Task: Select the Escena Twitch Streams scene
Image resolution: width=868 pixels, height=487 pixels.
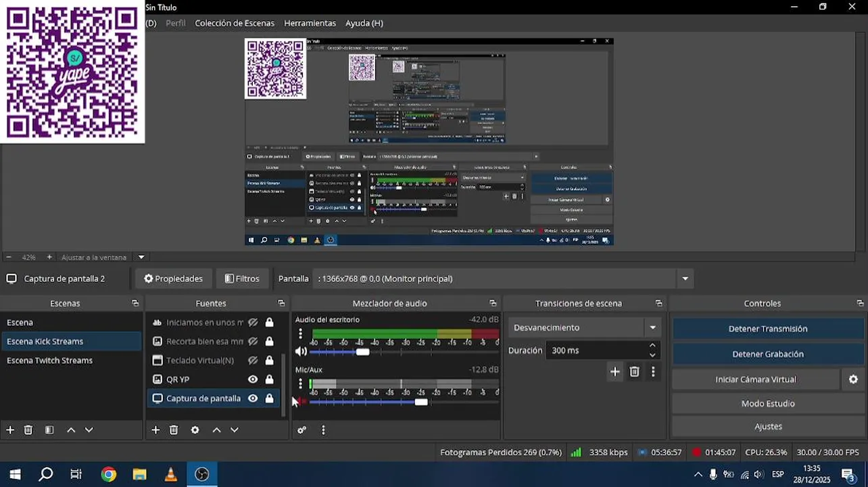Action: 71,361
